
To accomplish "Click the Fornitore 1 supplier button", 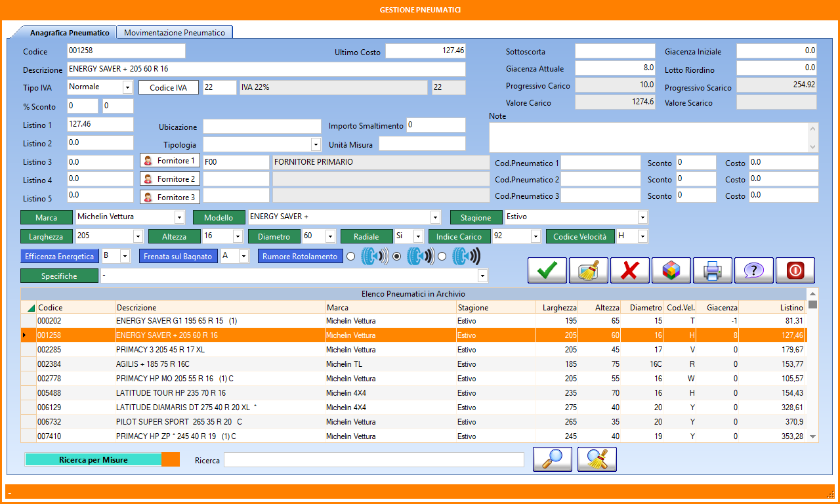I will pos(170,161).
